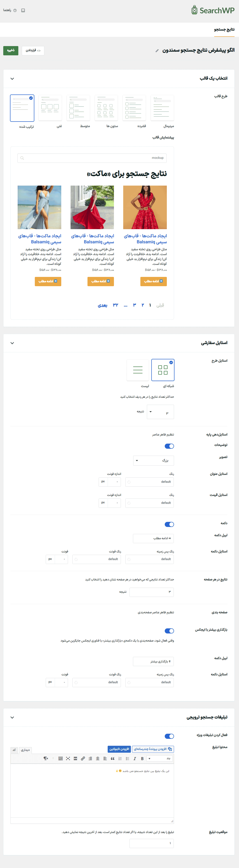Select the list layout style icon
The image size is (239, 868).
[138, 370]
